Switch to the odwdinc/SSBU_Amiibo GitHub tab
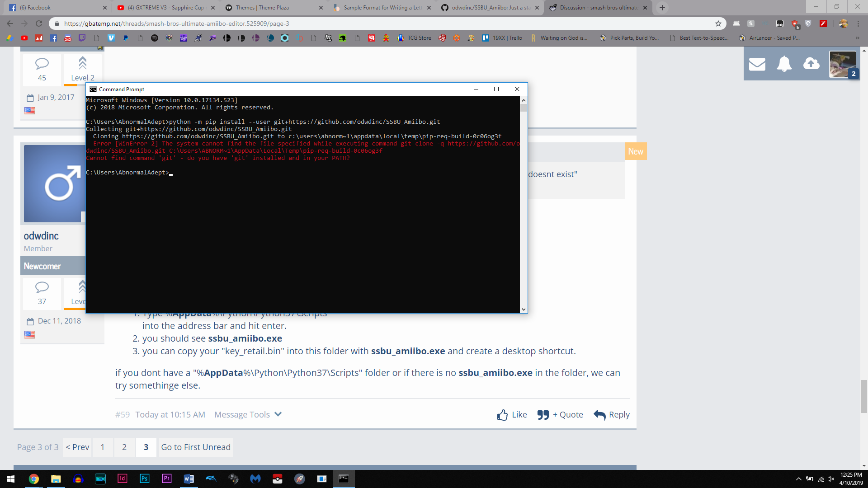The image size is (868, 488). coord(490,8)
